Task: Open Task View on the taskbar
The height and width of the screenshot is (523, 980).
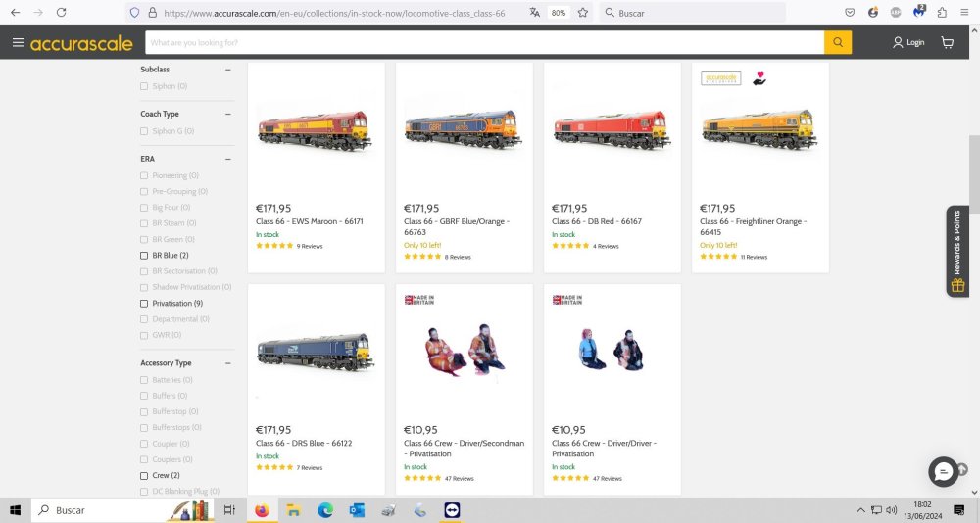Action: [229, 510]
